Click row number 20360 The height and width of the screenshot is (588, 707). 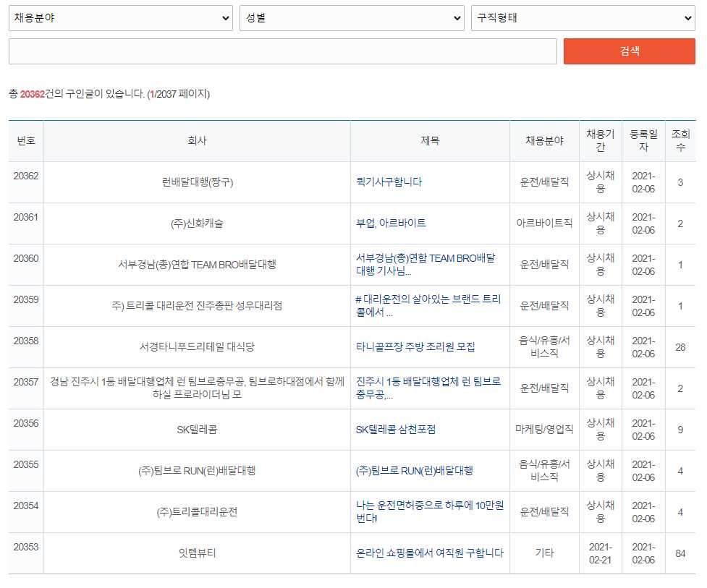point(26,258)
